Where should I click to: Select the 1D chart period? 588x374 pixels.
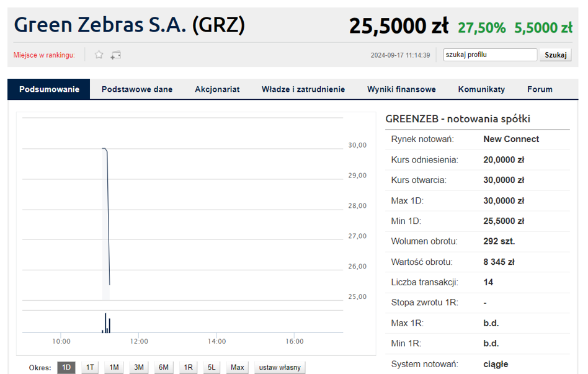pos(66,367)
